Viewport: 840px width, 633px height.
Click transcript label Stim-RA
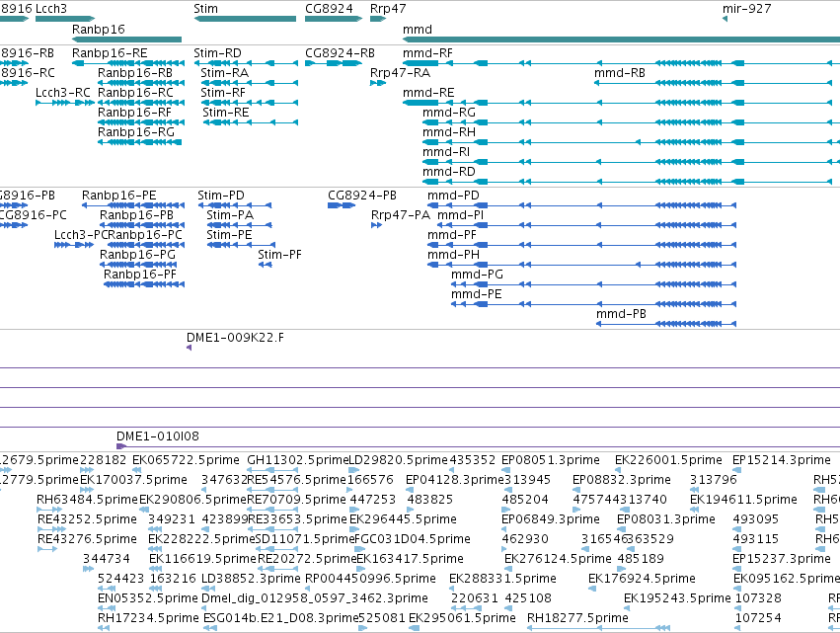[225, 73]
